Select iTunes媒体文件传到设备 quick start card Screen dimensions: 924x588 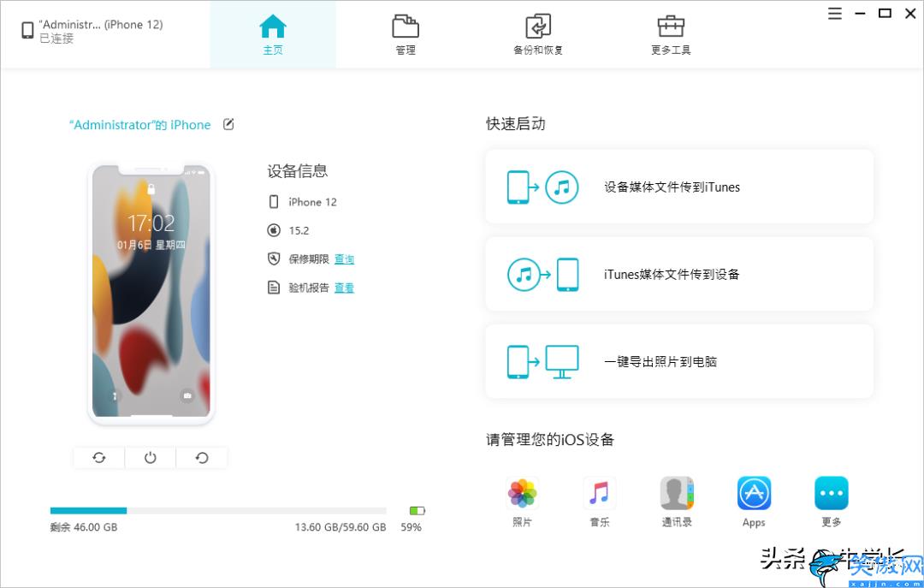678,274
